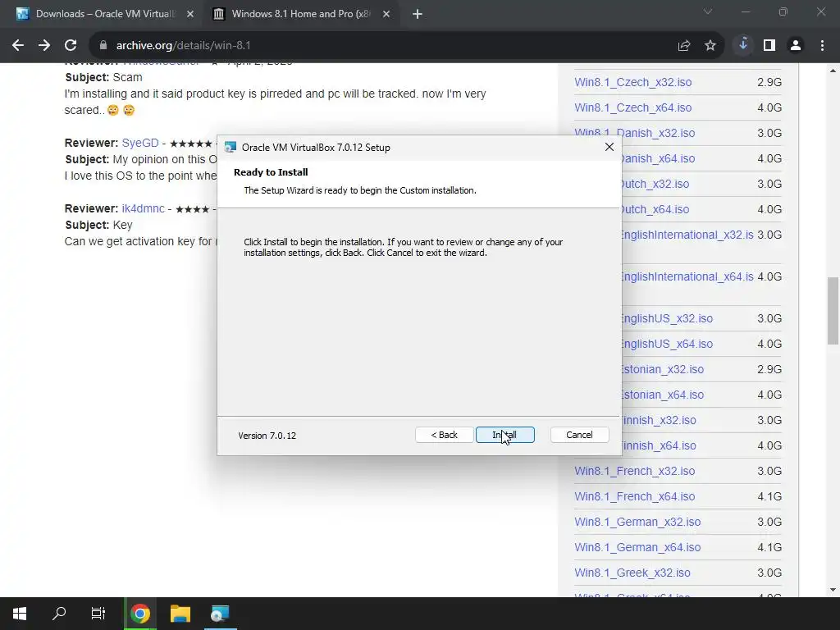Open Win8.1_German_x64.iso link
The height and width of the screenshot is (630, 840).
click(x=637, y=547)
